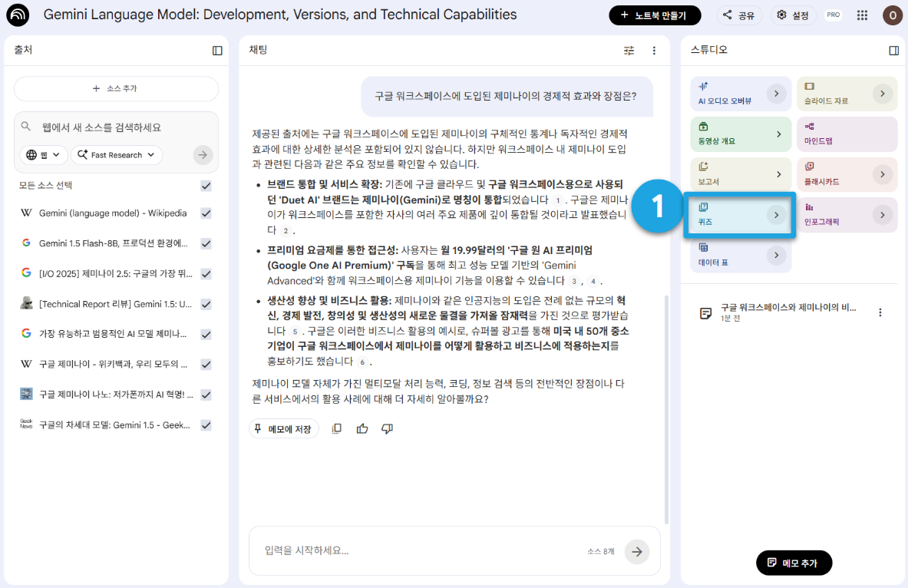Expand 슬라이드 자료 options arrow
Viewport: 908px width, 588px height.
click(x=883, y=94)
